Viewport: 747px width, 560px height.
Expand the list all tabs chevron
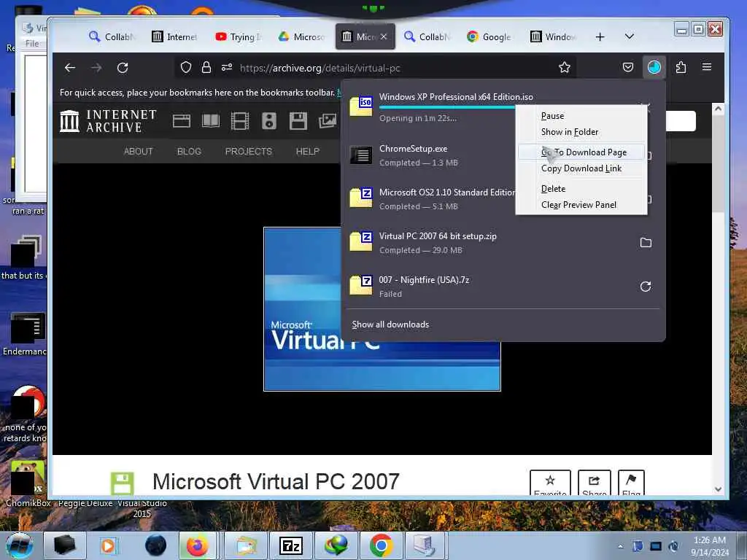[x=630, y=36]
